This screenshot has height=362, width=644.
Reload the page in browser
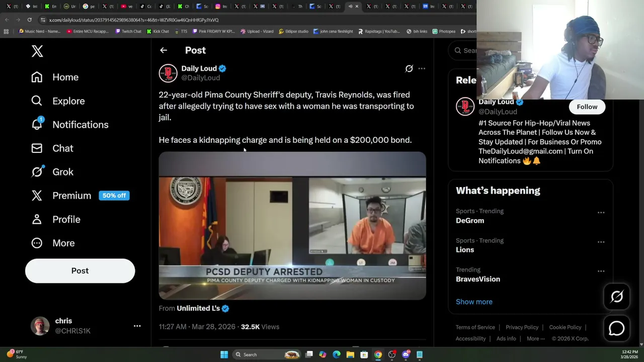tap(29, 20)
